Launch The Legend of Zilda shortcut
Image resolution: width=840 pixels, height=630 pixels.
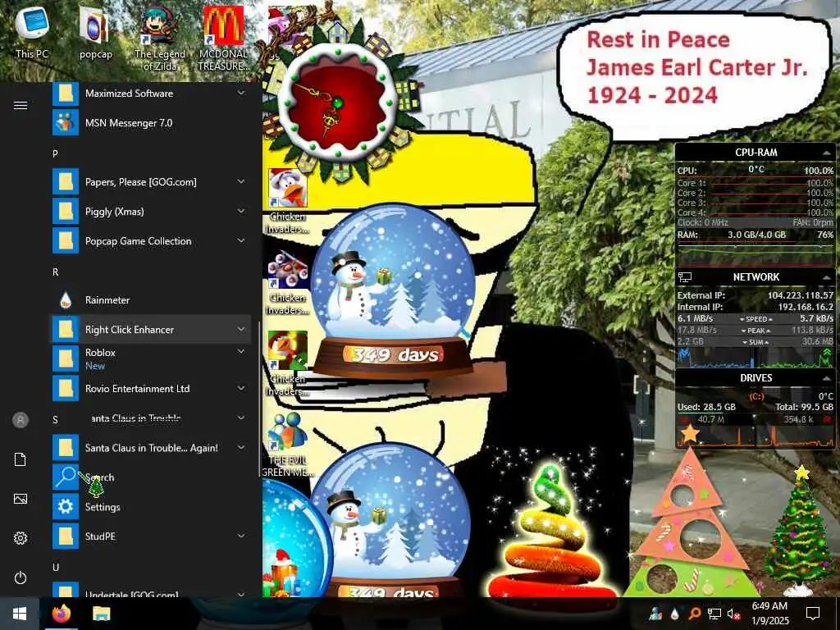click(x=160, y=38)
